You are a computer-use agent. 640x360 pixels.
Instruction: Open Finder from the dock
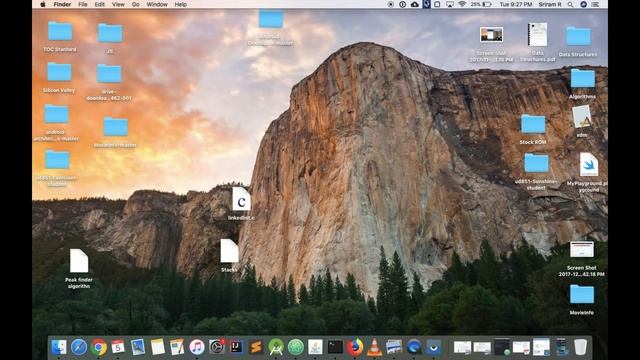[x=59, y=347]
